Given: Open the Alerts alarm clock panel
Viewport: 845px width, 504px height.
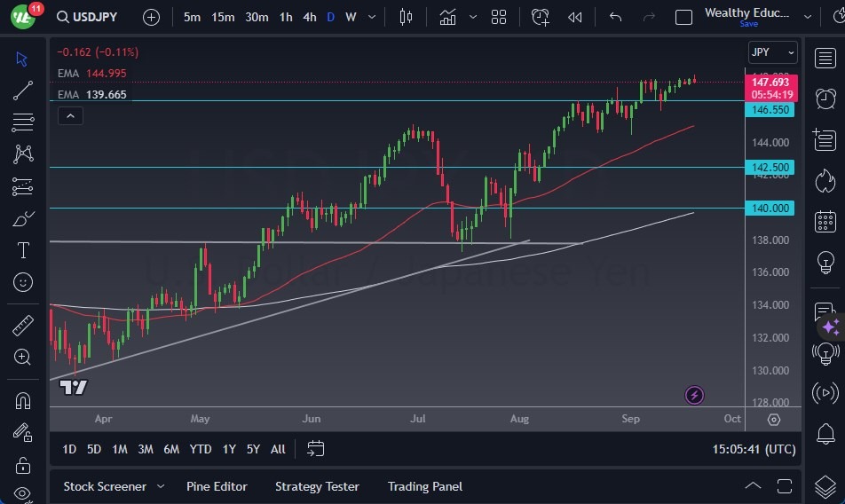Looking at the screenshot, I should pos(825,98).
